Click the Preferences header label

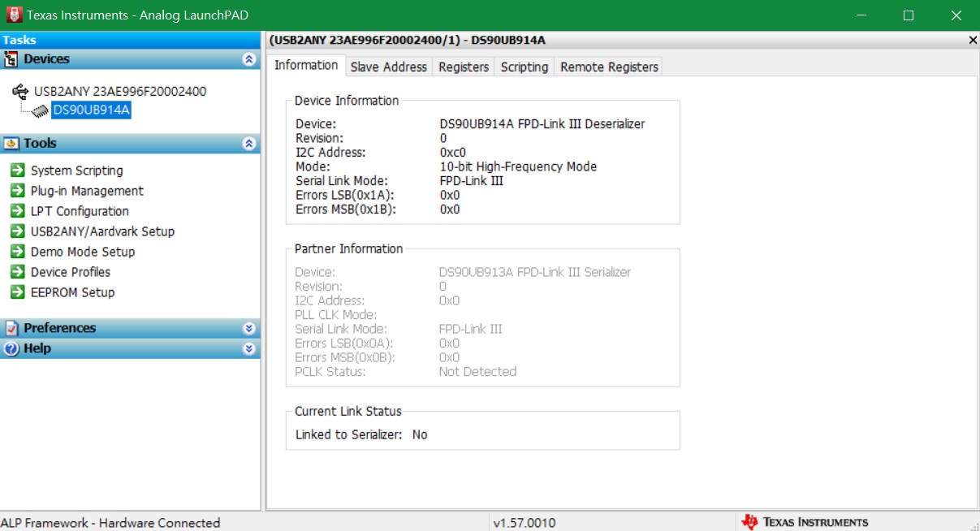[59, 328]
